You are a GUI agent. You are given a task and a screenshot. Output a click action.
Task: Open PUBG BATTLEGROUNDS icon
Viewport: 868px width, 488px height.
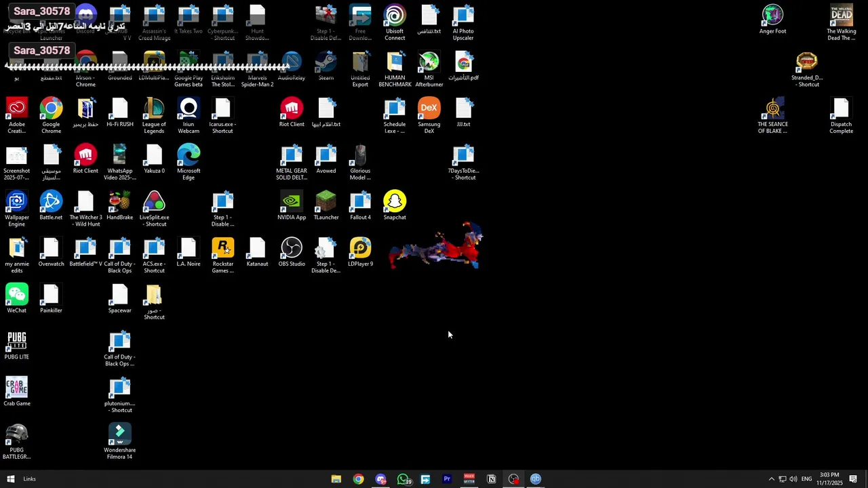pyautogui.click(x=17, y=441)
